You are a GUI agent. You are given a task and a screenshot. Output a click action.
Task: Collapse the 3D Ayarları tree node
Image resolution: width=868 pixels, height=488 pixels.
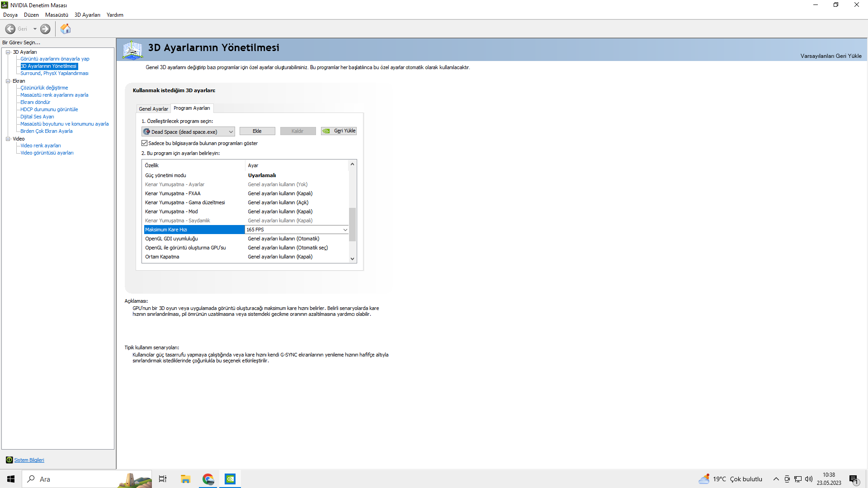[x=8, y=52]
